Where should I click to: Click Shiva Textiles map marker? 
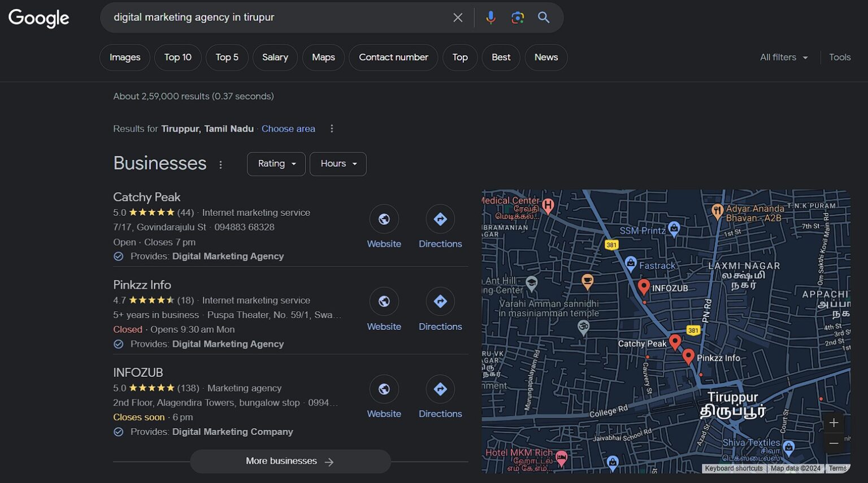point(789,449)
